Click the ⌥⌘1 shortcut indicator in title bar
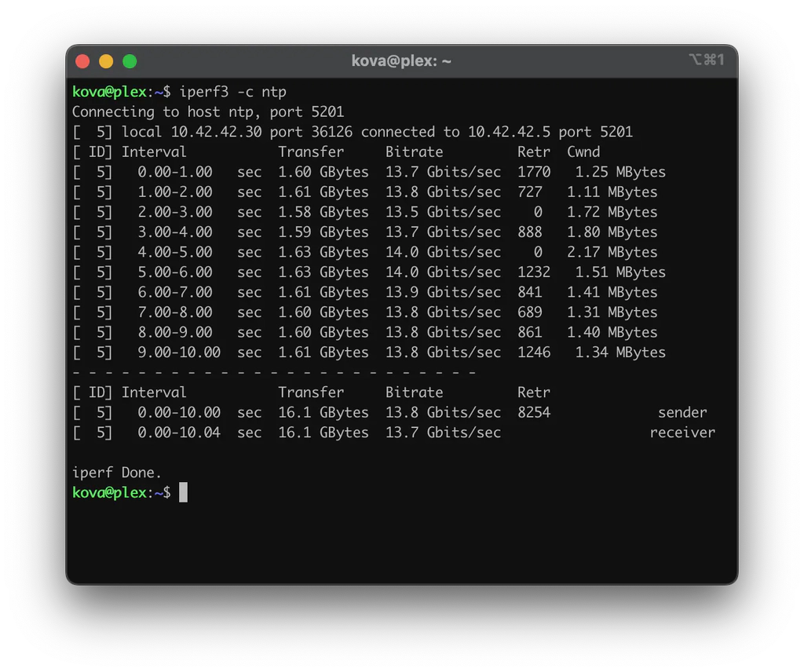Screen dimensions: 804x672 [x=707, y=60]
